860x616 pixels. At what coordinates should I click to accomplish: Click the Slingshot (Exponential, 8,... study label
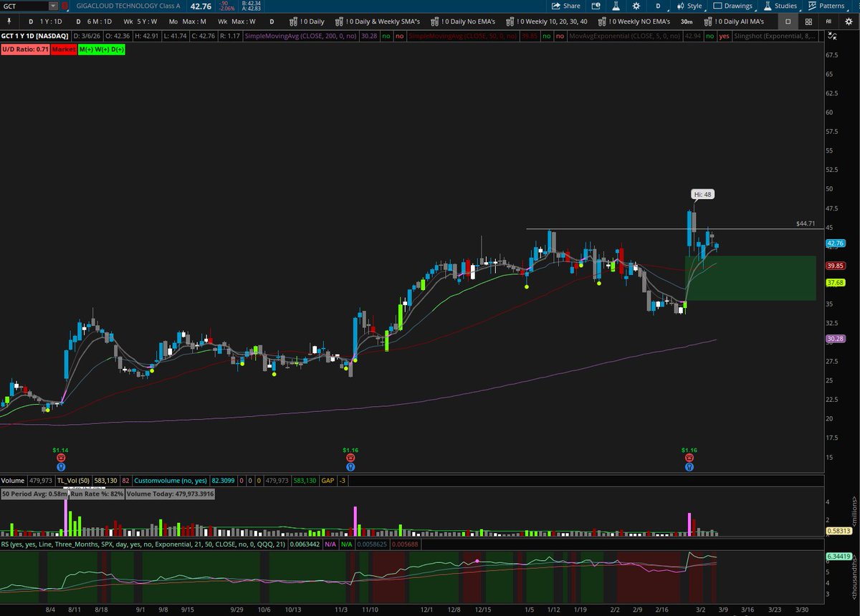pyautogui.click(x=774, y=35)
